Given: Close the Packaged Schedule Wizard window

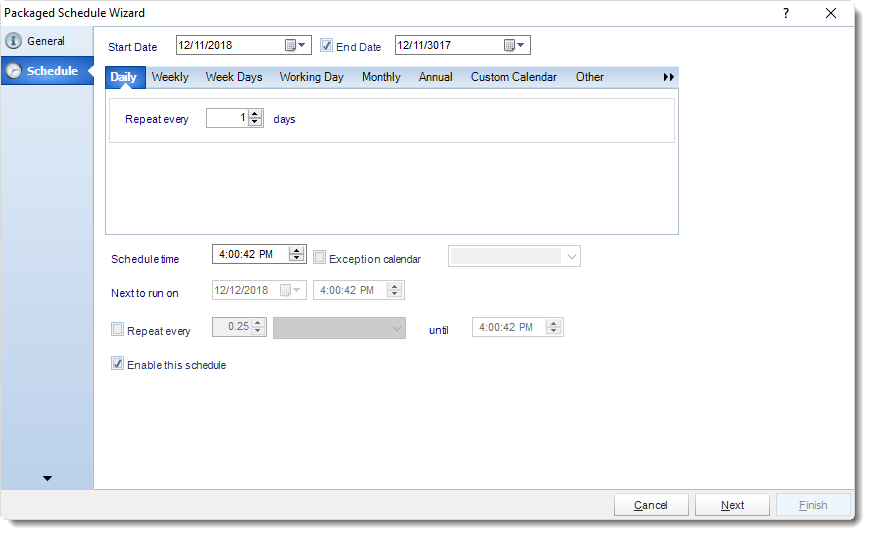Looking at the screenshot, I should click(x=831, y=13).
